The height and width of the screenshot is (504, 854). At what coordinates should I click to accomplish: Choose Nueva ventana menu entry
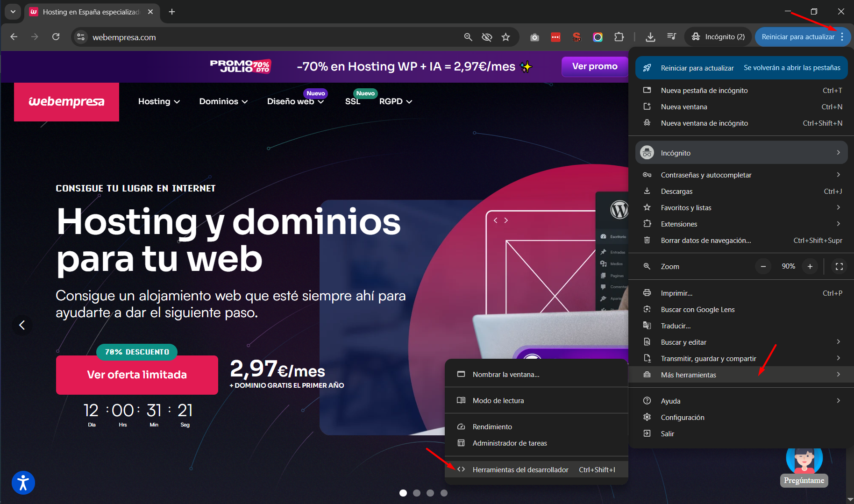(741, 106)
